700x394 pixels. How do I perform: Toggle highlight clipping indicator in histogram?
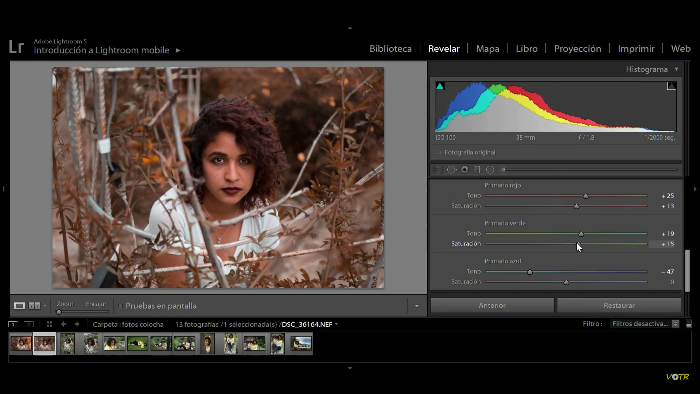[671, 86]
